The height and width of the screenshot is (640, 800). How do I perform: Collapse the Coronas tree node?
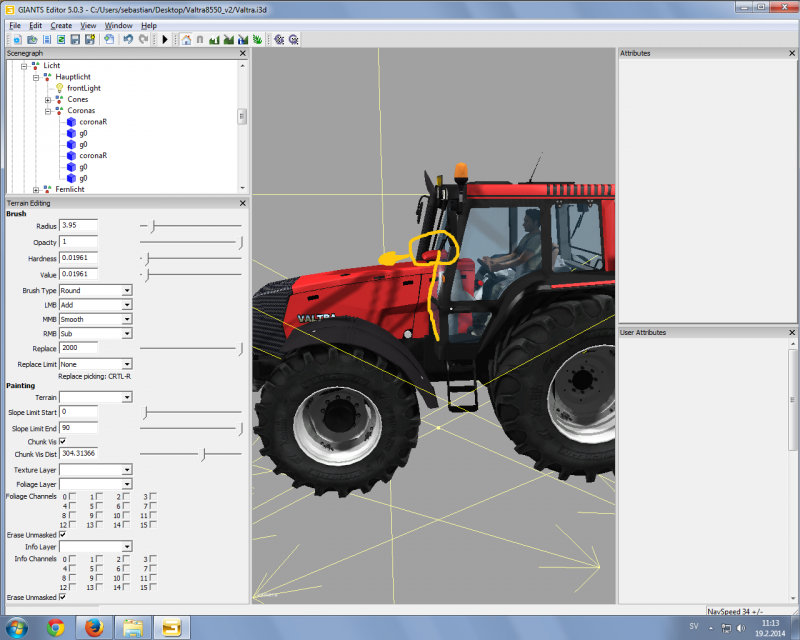(48, 111)
